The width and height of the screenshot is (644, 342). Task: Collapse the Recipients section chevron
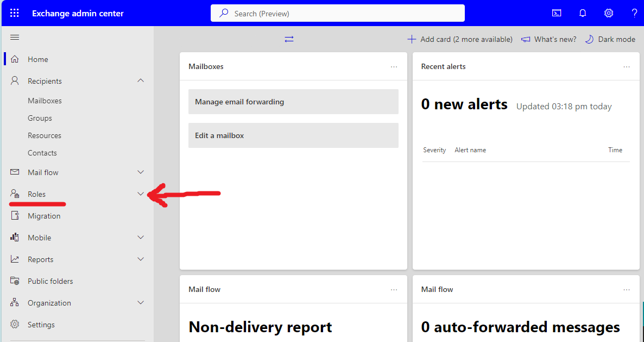point(141,80)
